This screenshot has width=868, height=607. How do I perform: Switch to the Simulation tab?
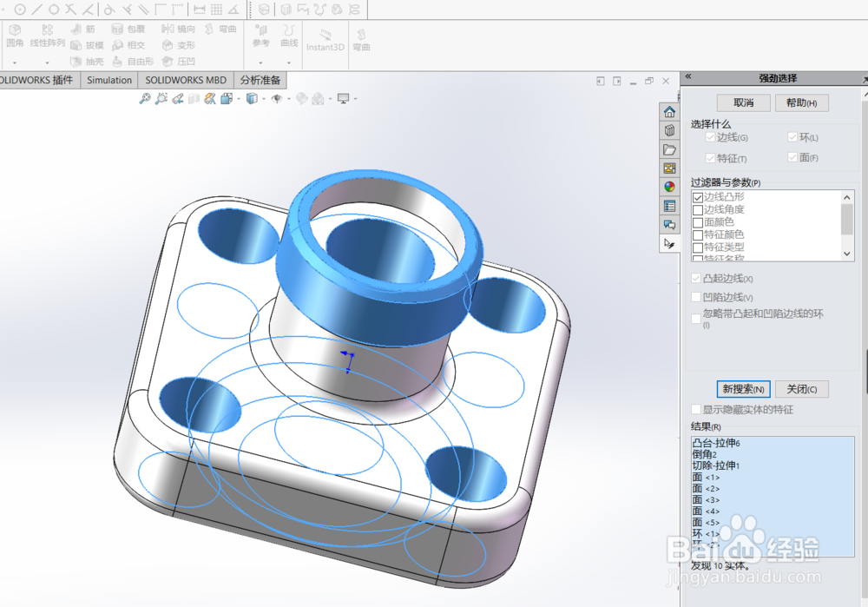[109, 80]
